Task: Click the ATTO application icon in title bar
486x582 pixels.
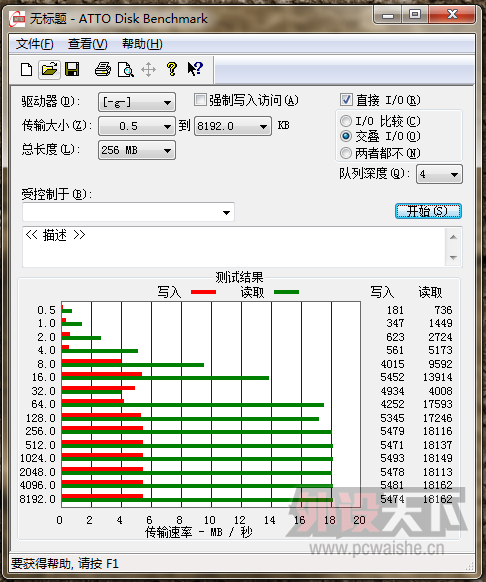Action: pos(17,19)
